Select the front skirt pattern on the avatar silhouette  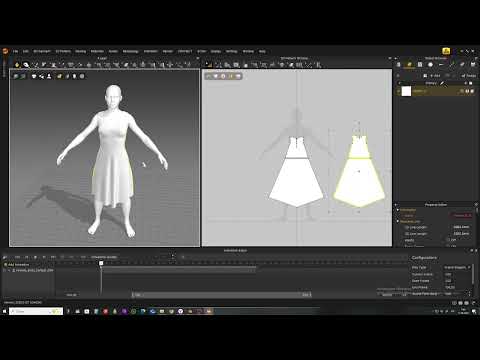tap(296, 182)
